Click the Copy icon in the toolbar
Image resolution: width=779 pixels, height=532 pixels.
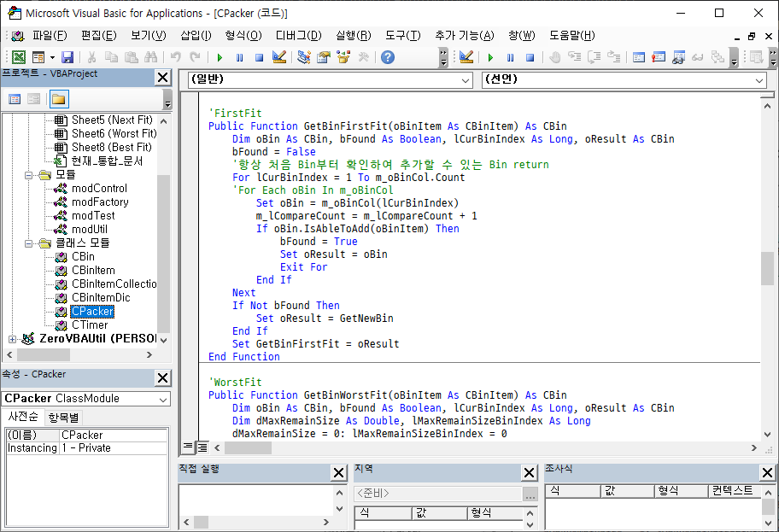click(111, 57)
